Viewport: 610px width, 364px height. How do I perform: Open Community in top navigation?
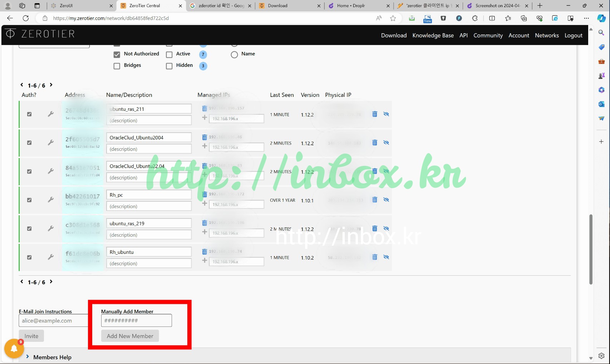tap(488, 35)
